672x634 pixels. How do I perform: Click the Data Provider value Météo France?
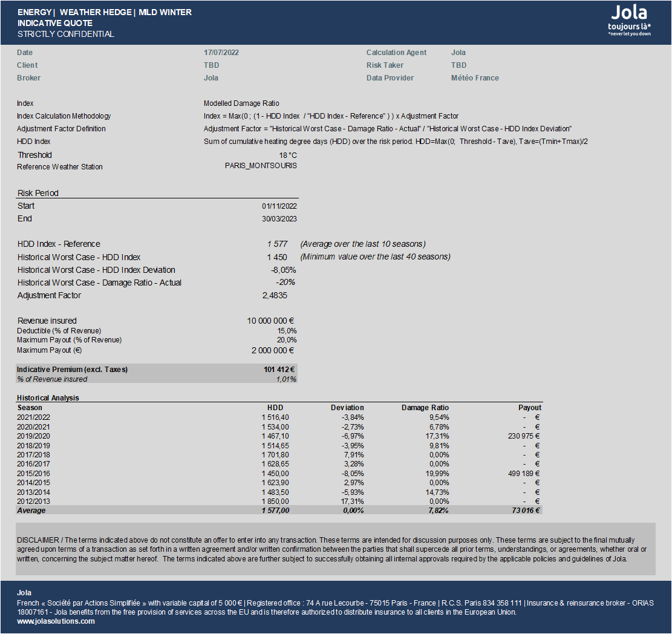(x=475, y=77)
